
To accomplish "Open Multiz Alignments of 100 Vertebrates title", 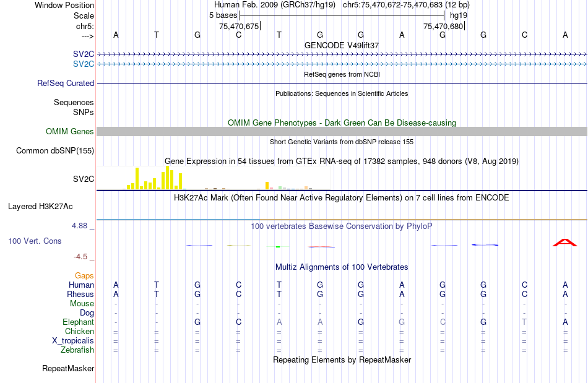I will pos(342,267).
